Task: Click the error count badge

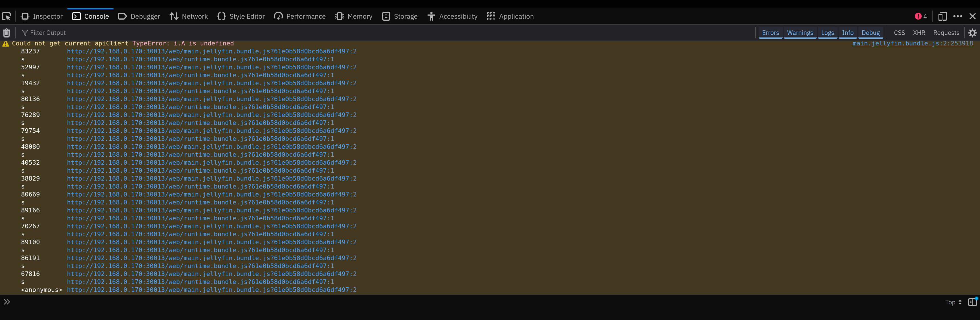Action: (921, 16)
